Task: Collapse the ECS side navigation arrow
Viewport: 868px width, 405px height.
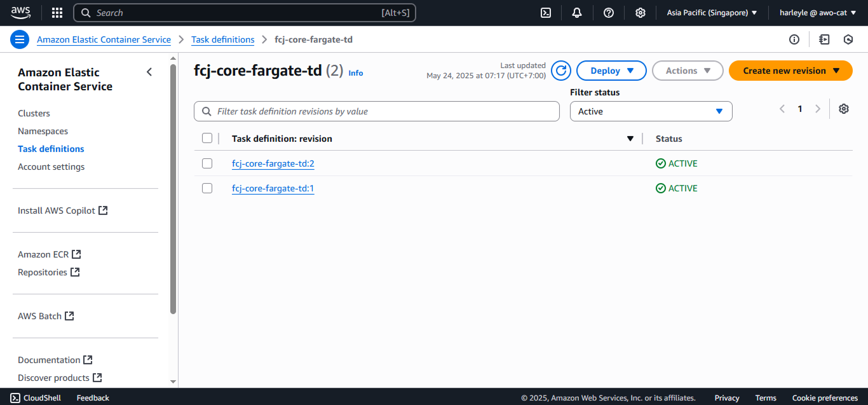Action: tap(149, 72)
